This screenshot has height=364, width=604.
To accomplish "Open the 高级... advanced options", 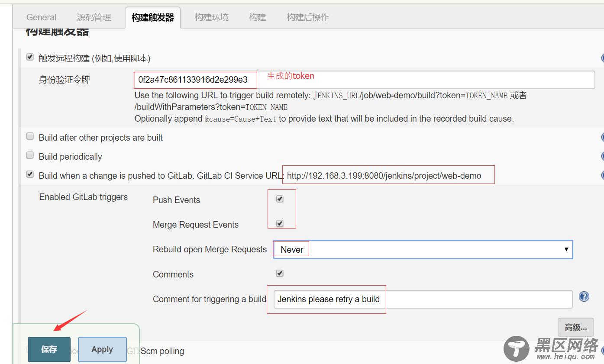I will coord(575,327).
